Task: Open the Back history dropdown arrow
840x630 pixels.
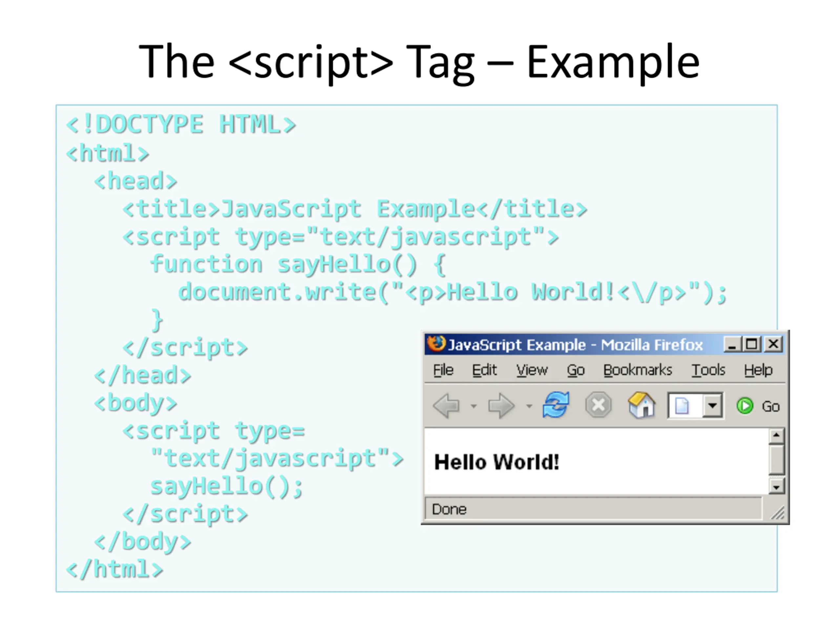Action: point(473,406)
